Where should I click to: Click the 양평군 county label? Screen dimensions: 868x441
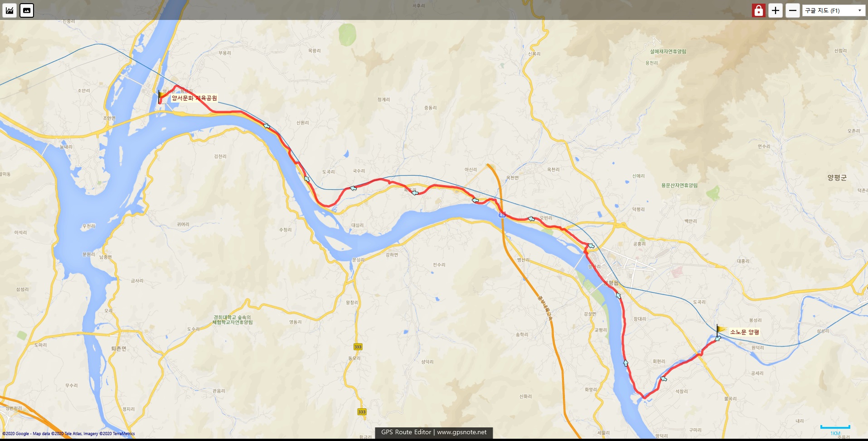(837, 178)
